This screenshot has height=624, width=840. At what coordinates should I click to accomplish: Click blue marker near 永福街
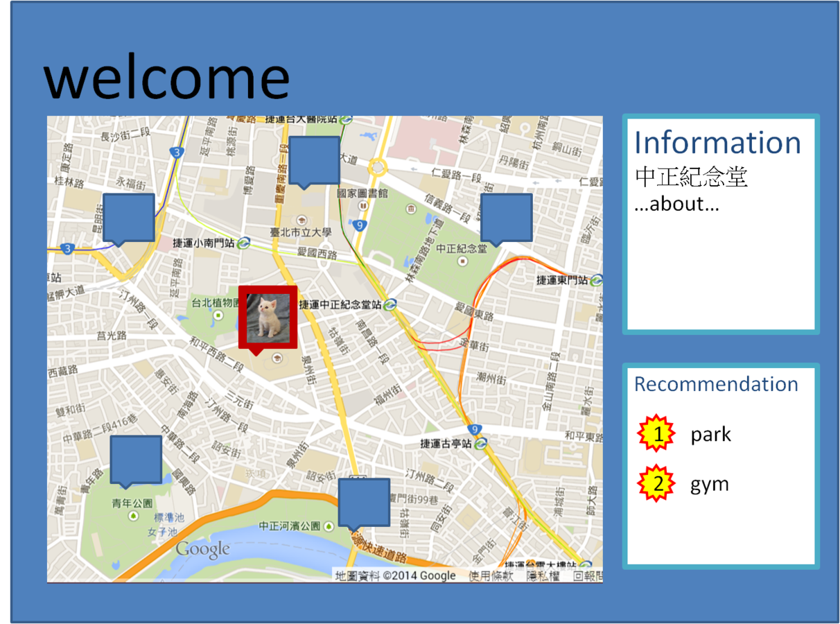[x=128, y=219]
